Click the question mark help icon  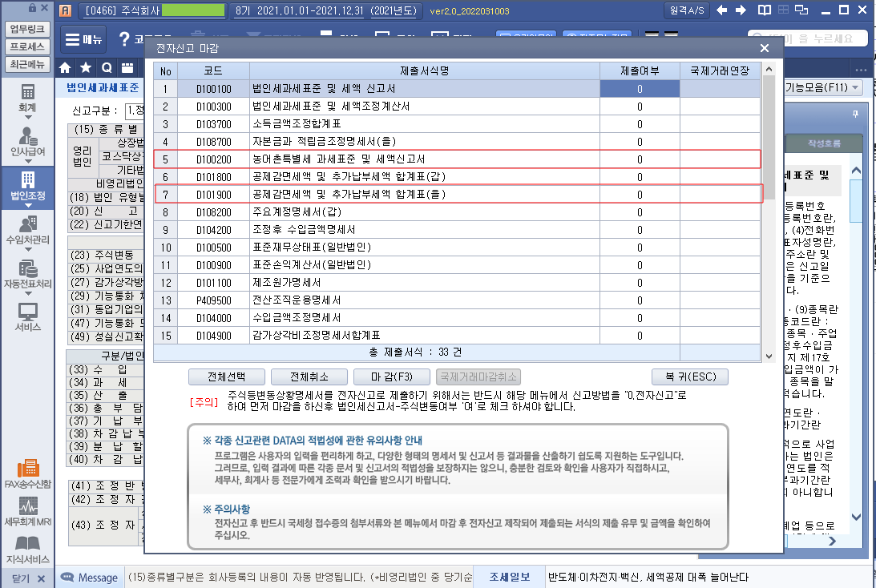[x=124, y=39]
